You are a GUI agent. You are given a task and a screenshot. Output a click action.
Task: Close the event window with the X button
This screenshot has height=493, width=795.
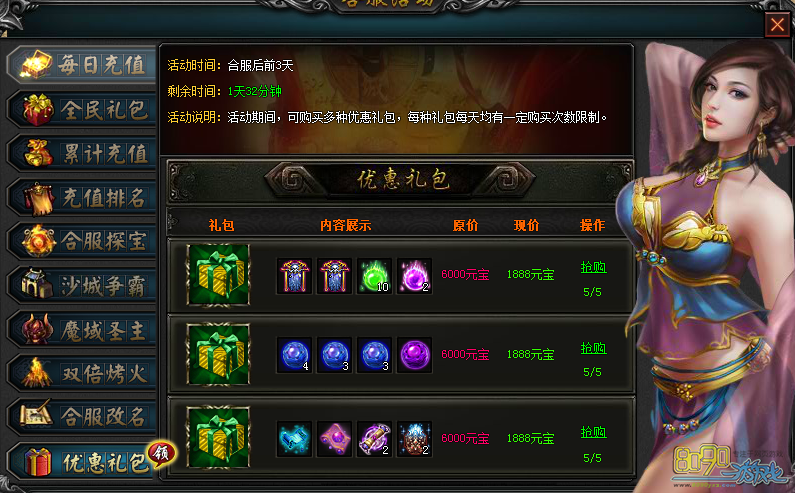[777, 24]
